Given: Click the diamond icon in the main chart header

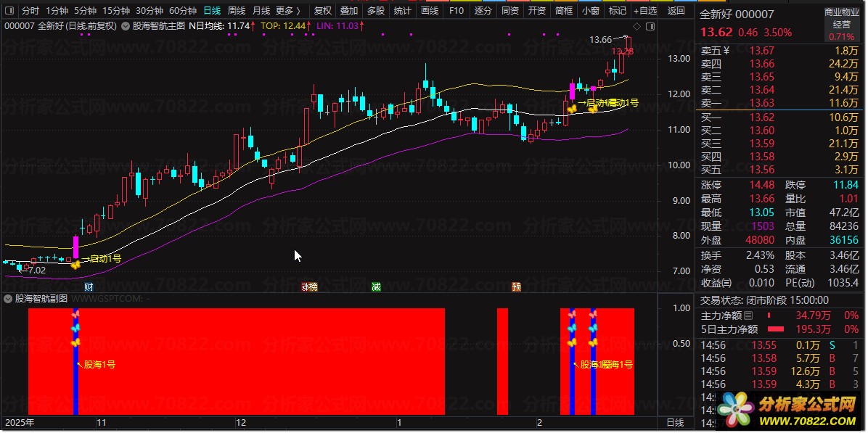Looking at the screenshot, I should coord(636,26).
